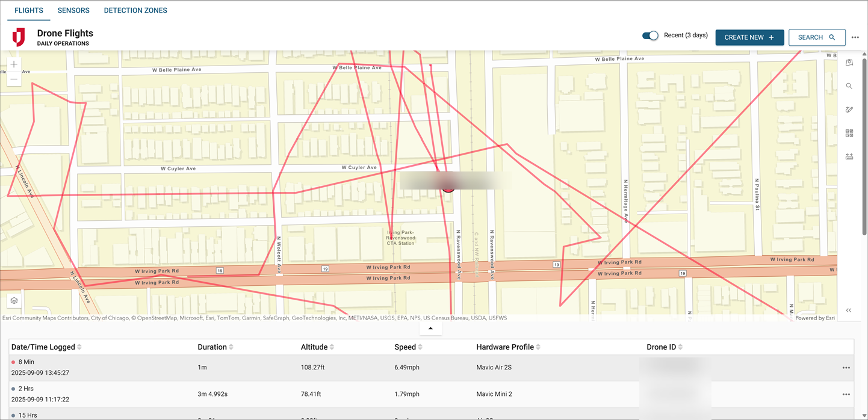Zoom out using the minus icon on map
Image resolution: width=868 pixels, height=420 pixels.
coord(14,79)
